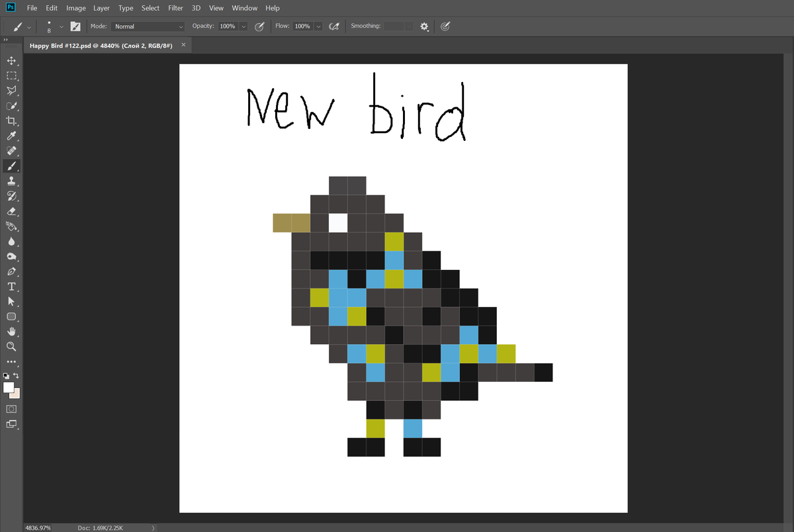794x532 pixels.
Task: Click the Opacity 100% value field
Action: pyautogui.click(x=227, y=26)
